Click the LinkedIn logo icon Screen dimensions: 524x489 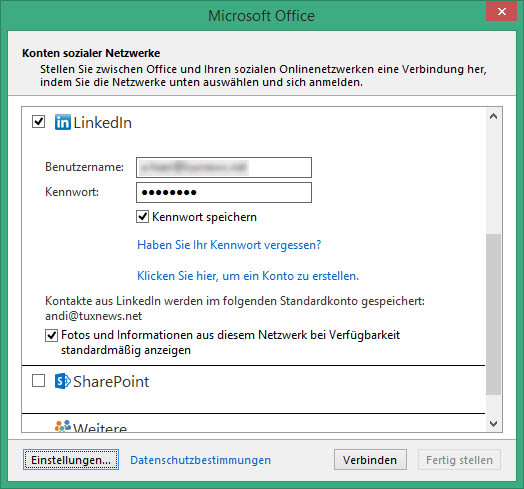pos(63,122)
